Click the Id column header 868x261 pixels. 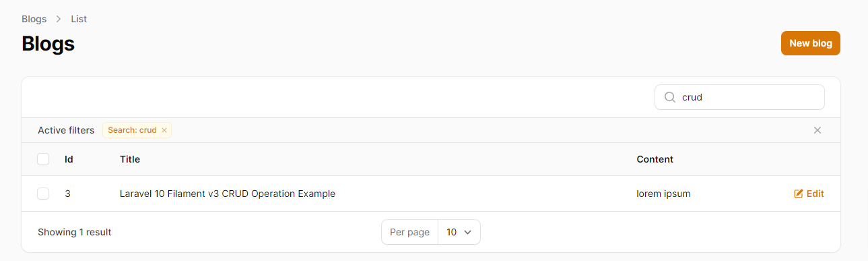pyautogui.click(x=69, y=159)
